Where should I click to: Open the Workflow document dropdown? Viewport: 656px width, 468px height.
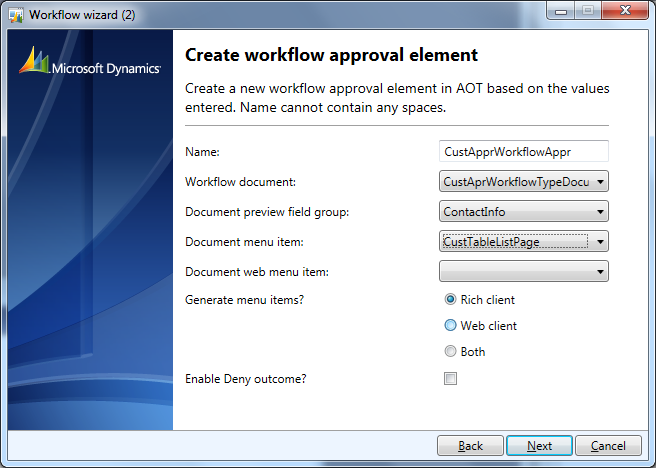[x=524, y=182]
